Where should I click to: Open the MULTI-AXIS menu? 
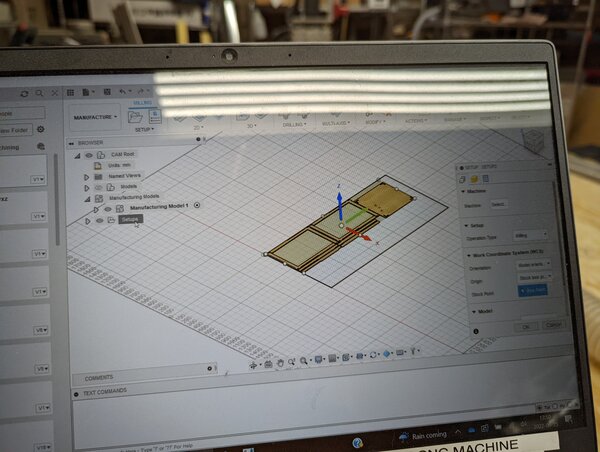[336, 123]
